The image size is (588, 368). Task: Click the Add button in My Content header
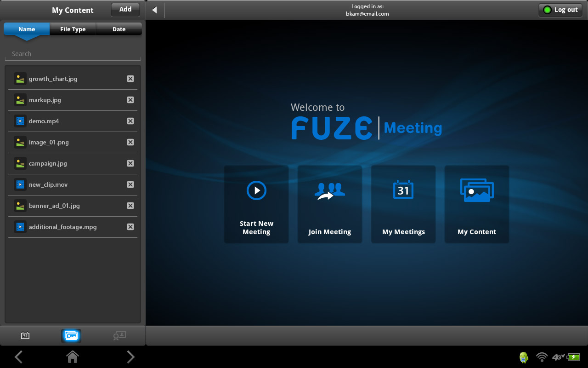pyautogui.click(x=125, y=9)
